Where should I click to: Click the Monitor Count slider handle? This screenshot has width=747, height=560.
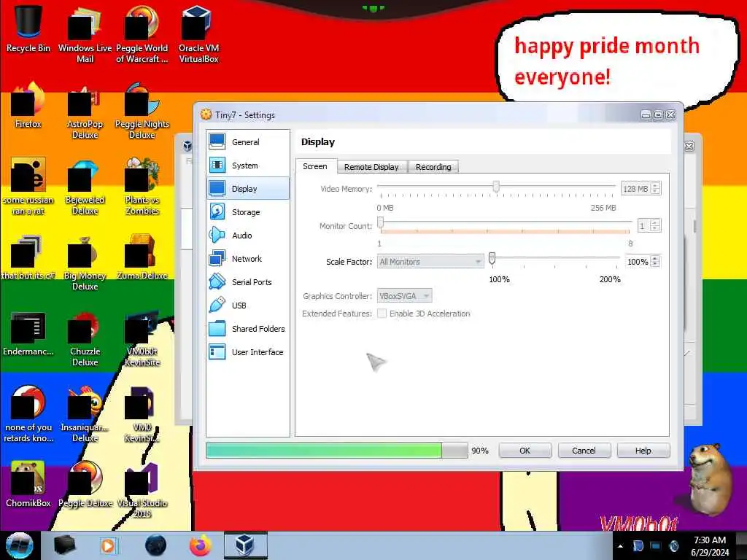(x=380, y=222)
